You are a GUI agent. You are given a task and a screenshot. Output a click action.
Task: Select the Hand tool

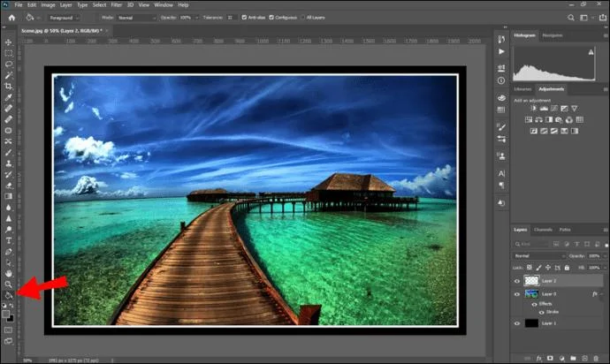click(9, 273)
